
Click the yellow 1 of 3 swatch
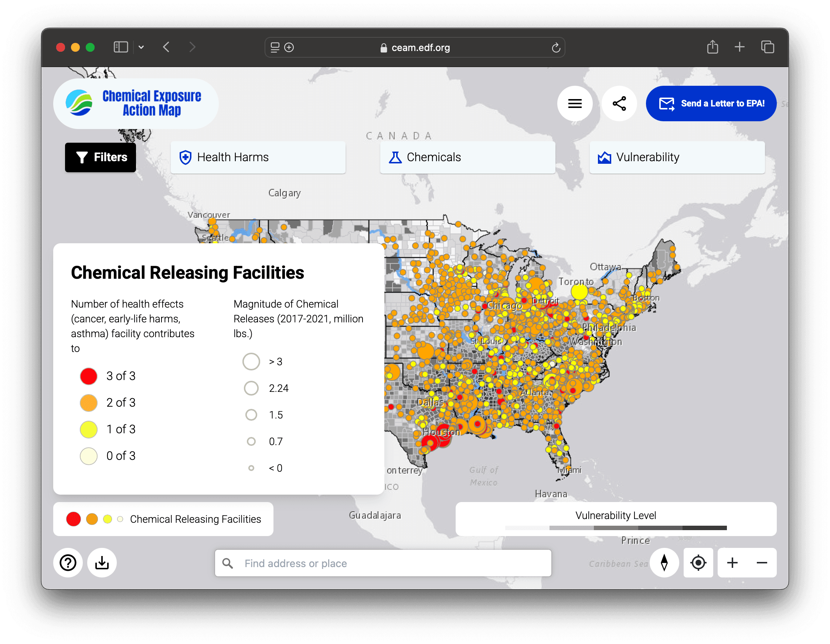(x=89, y=429)
